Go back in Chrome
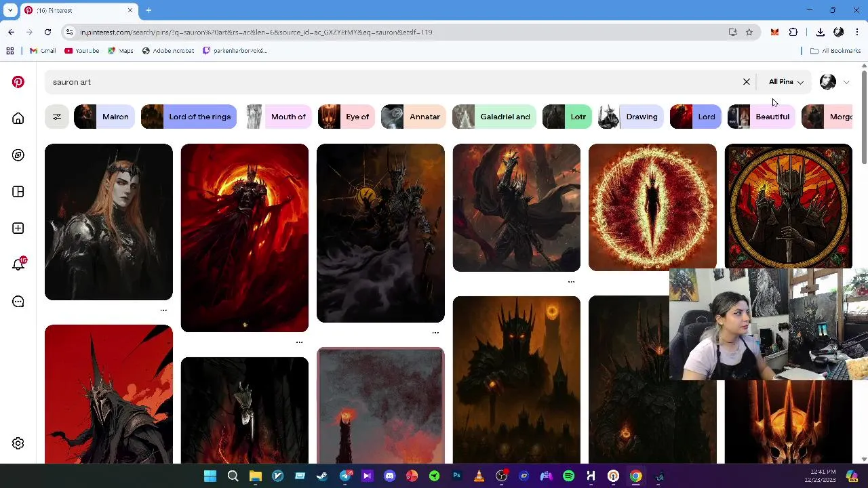This screenshot has height=488, width=868. pyautogui.click(x=11, y=32)
